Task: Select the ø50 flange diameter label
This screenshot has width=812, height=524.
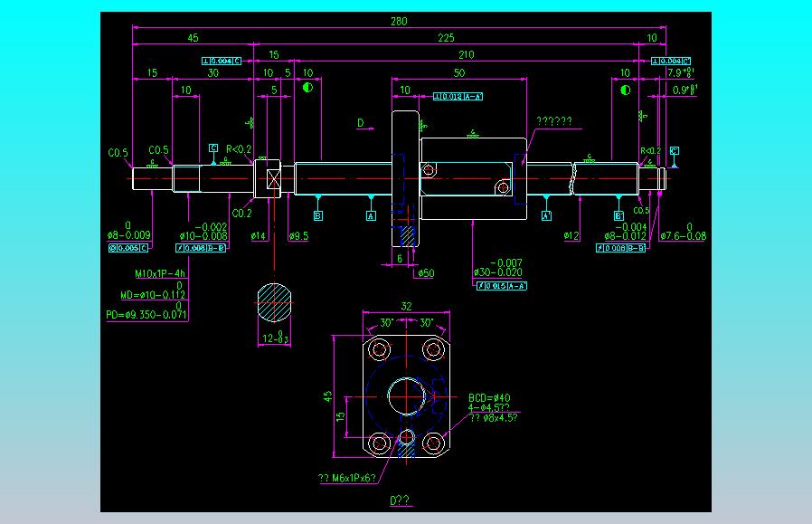Action: tap(426, 273)
